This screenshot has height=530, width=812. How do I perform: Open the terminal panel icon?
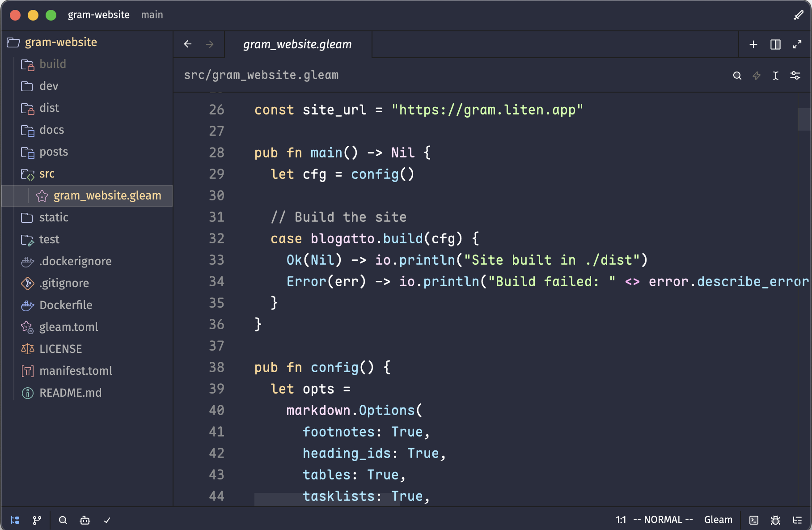754,520
